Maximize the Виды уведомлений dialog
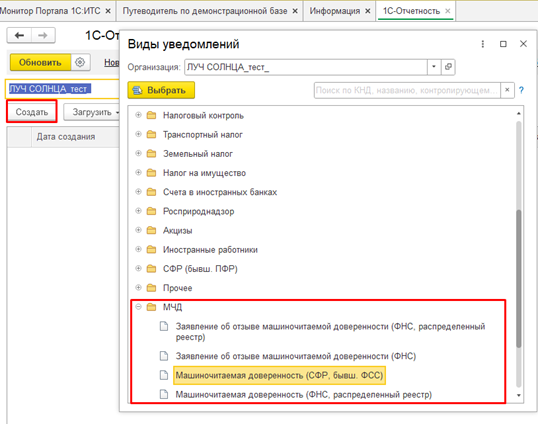This screenshot has height=424, width=538. 503,44
